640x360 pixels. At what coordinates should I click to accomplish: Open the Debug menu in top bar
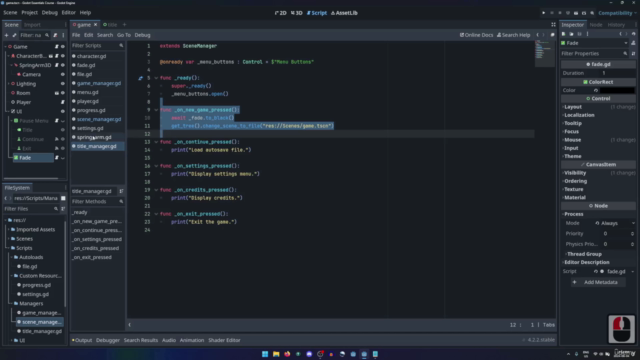pos(49,13)
